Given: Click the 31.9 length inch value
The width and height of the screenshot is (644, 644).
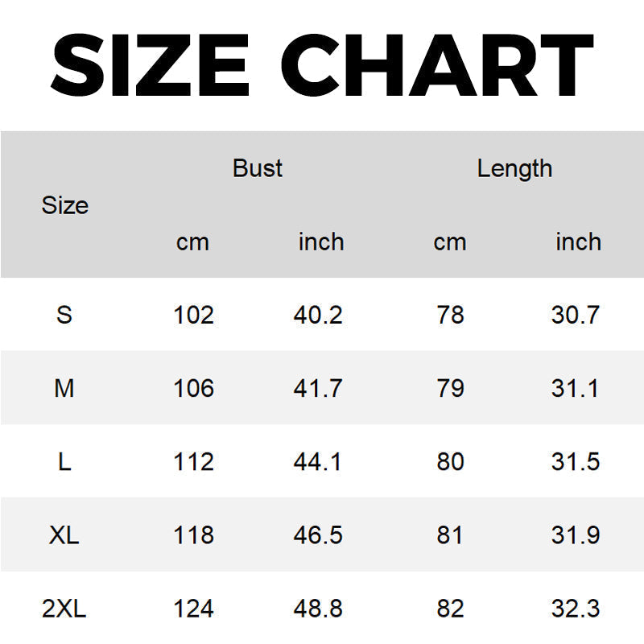Looking at the screenshot, I should [576, 535].
